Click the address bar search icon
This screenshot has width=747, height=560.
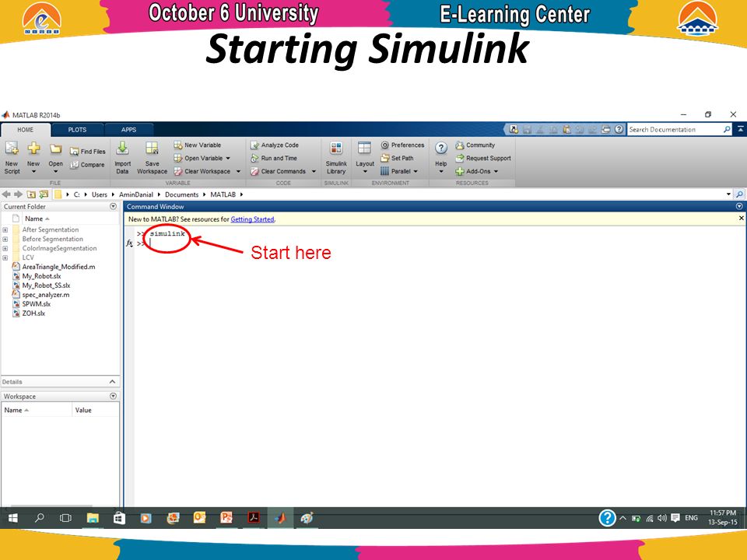coord(739,194)
